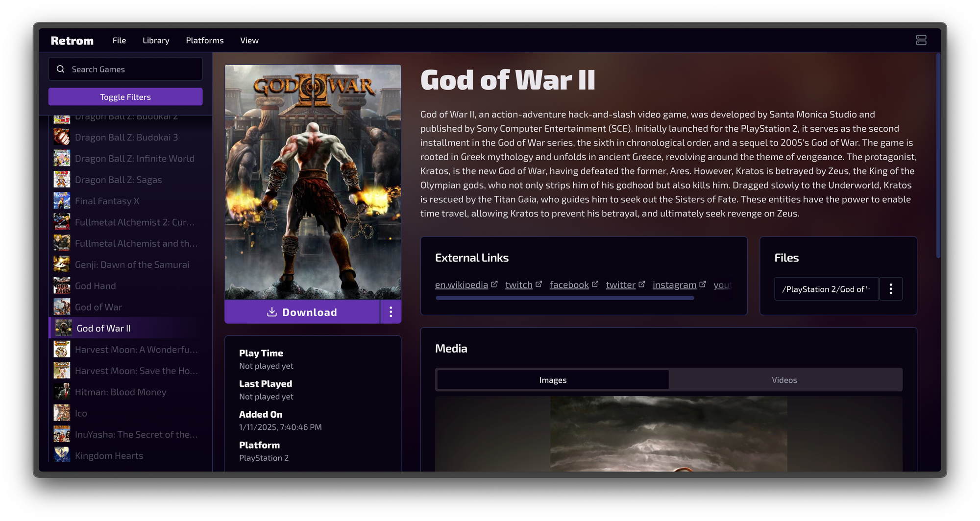The width and height of the screenshot is (980, 521).
Task: Open the en.wikipedia link
Action: pyautogui.click(x=462, y=284)
